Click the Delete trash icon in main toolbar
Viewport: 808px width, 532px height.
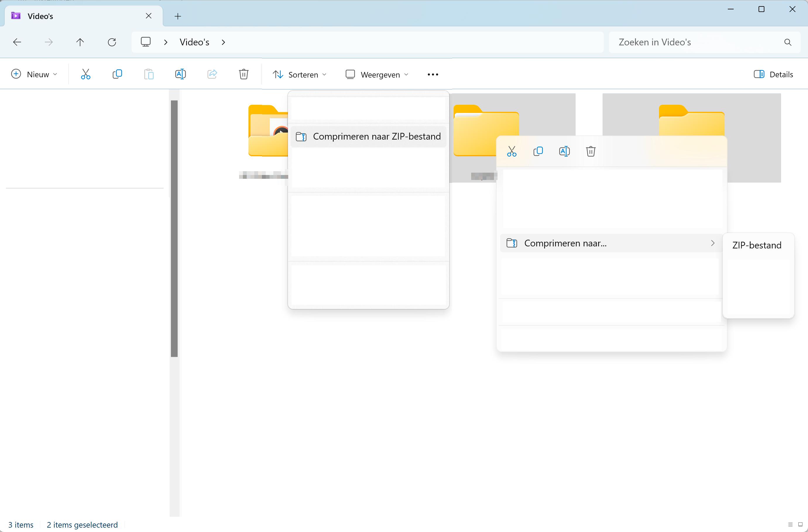click(243, 74)
